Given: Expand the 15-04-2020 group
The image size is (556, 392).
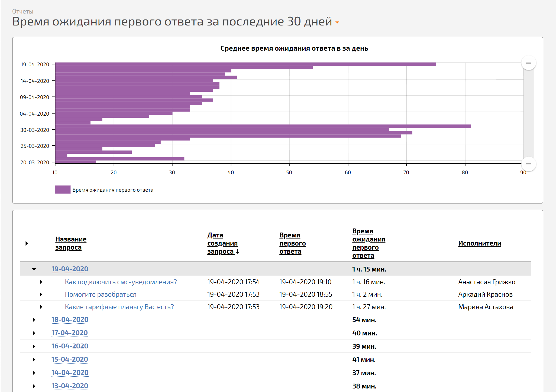Looking at the screenshot, I should [x=34, y=360].
